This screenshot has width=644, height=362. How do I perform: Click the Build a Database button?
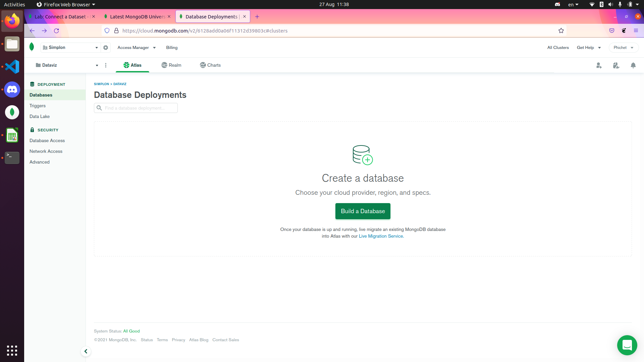click(363, 211)
